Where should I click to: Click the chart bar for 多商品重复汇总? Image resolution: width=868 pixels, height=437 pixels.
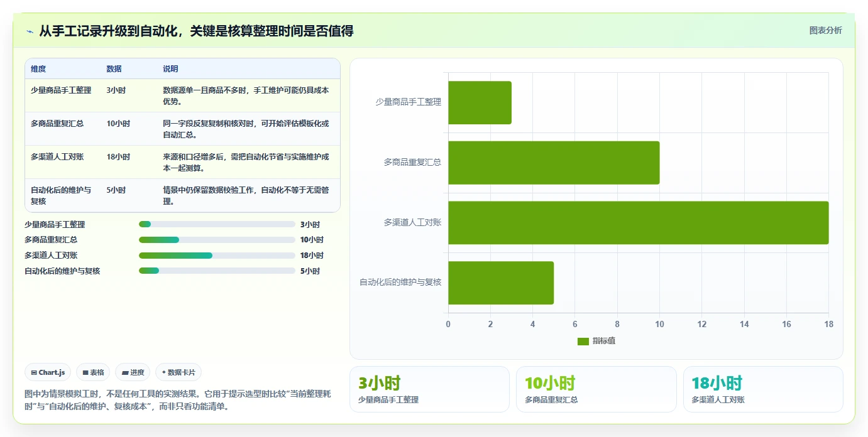point(554,163)
